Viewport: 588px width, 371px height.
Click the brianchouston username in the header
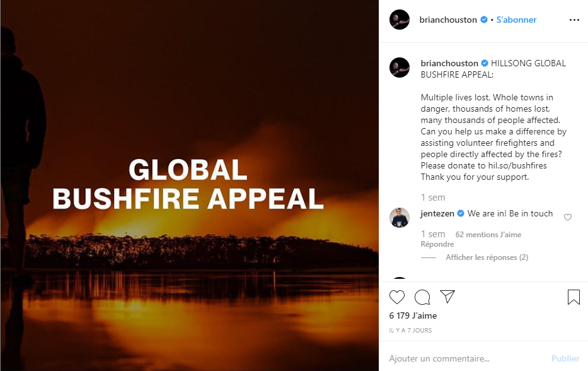coord(448,20)
